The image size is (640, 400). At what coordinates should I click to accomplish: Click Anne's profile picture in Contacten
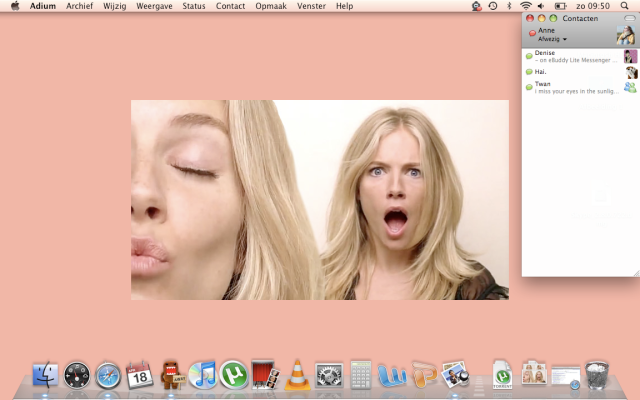[626, 35]
